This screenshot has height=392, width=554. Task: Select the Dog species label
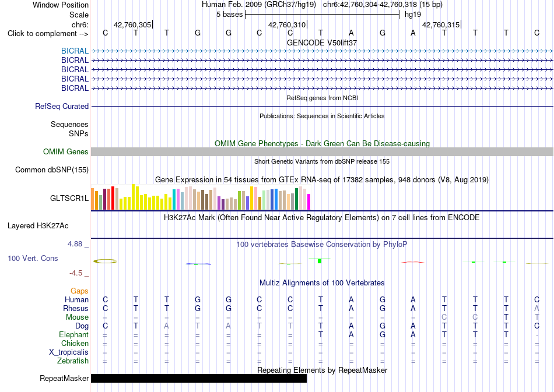pyautogui.click(x=82, y=326)
